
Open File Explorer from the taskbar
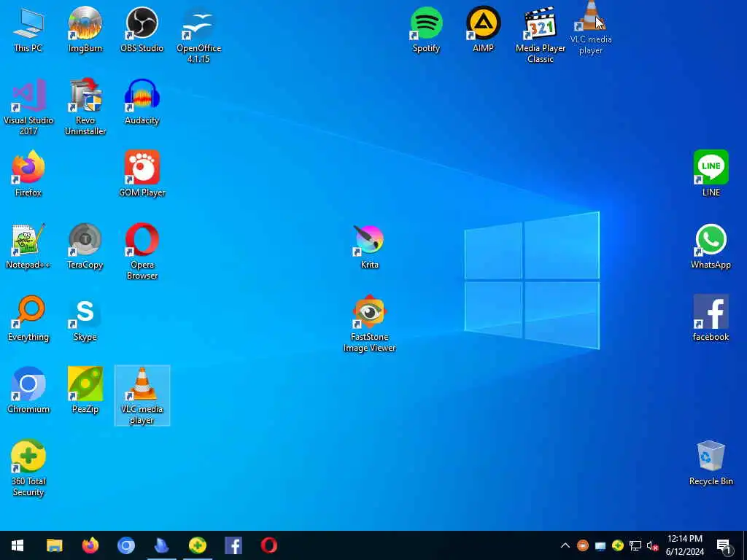point(54,545)
